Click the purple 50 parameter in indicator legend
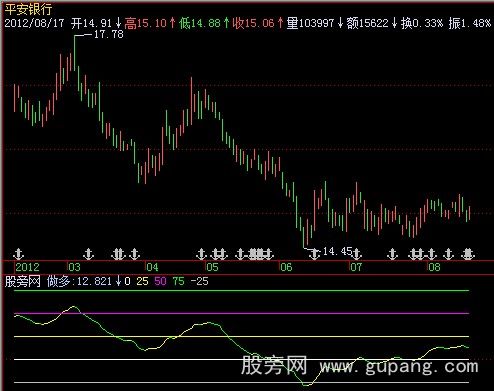Screen dimensions: 494x391 [x=160, y=281]
